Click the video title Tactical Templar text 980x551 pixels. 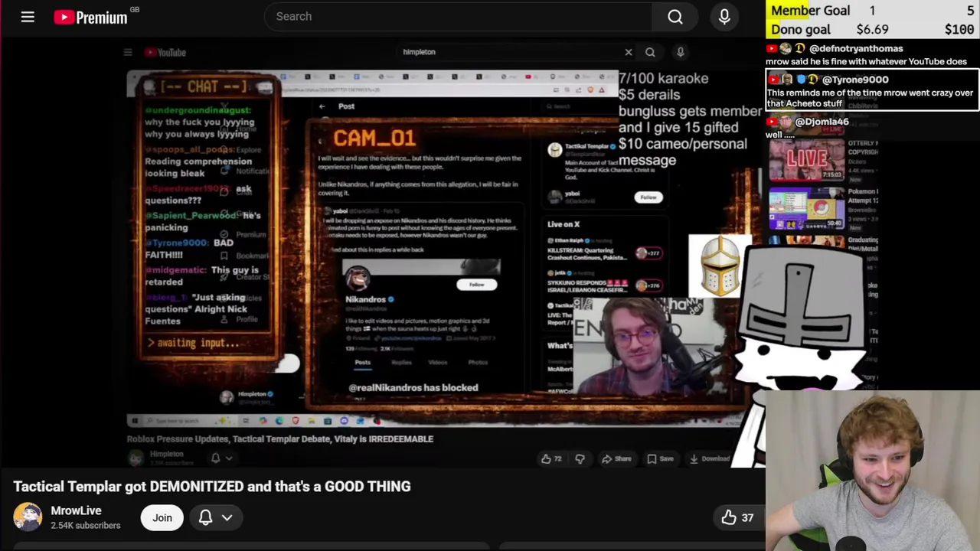click(x=212, y=486)
